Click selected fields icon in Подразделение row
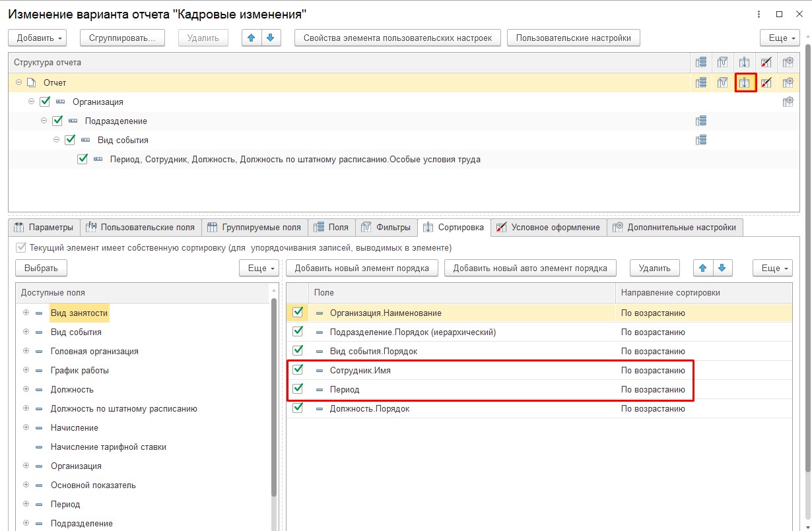This screenshot has width=812, height=531. click(702, 121)
